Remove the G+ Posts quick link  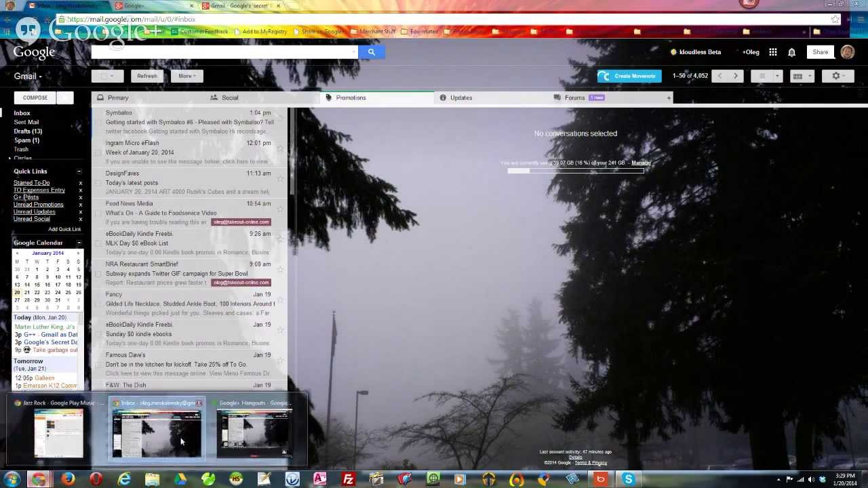tap(80, 197)
